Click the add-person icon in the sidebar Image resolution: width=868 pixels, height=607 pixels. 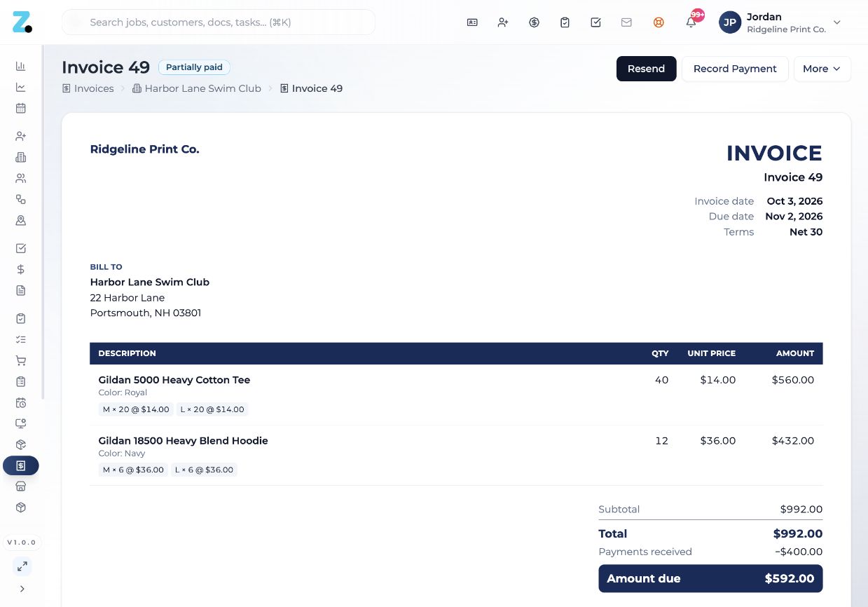(21, 136)
